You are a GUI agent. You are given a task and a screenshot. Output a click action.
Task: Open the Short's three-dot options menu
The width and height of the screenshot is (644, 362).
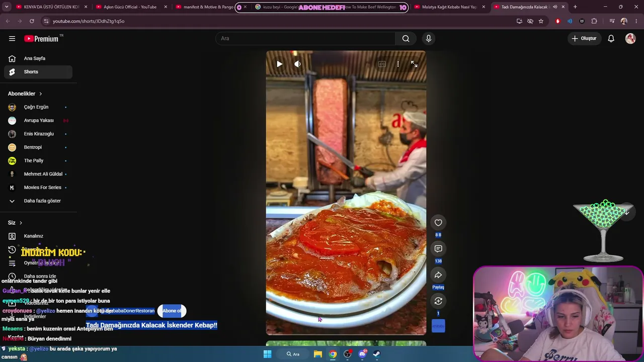coord(398,64)
